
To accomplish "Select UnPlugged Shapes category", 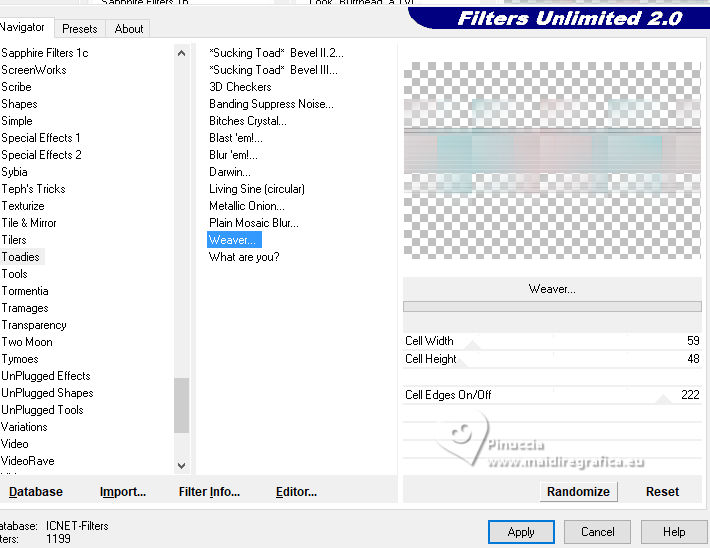I will [x=47, y=393].
